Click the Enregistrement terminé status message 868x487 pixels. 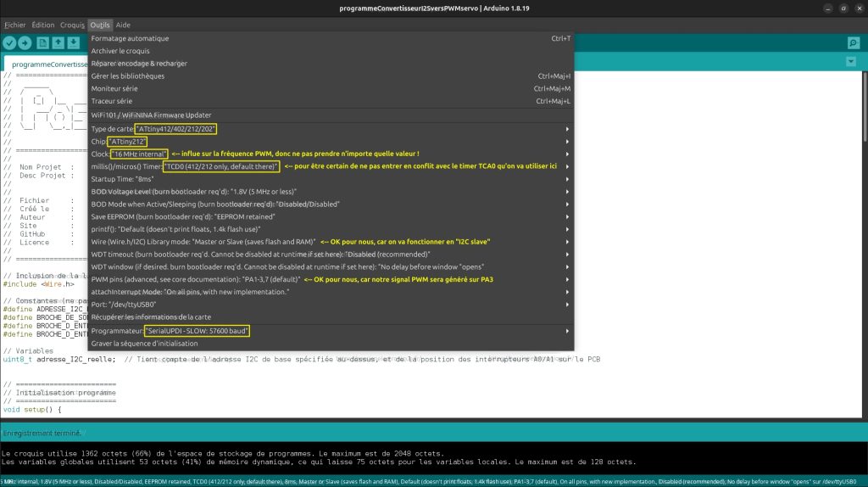(42, 433)
